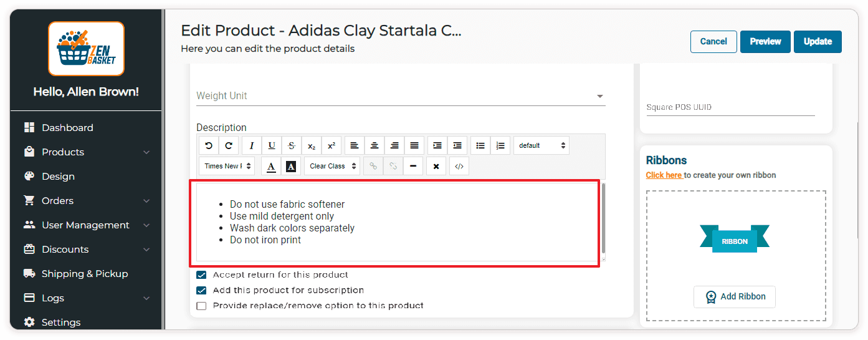The width and height of the screenshot is (868, 340).
Task: Click the undo icon in editor toolbar
Action: click(x=209, y=145)
